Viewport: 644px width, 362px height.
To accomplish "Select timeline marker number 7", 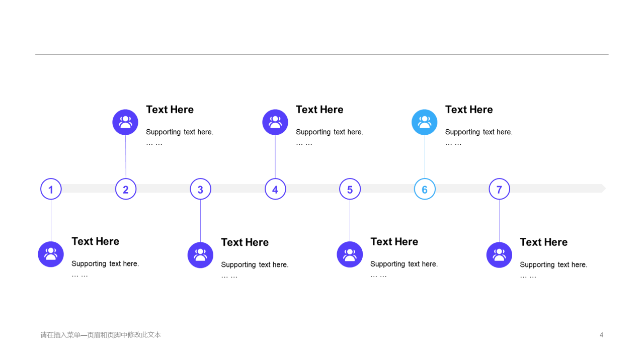I will pyautogui.click(x=499, y=189).
